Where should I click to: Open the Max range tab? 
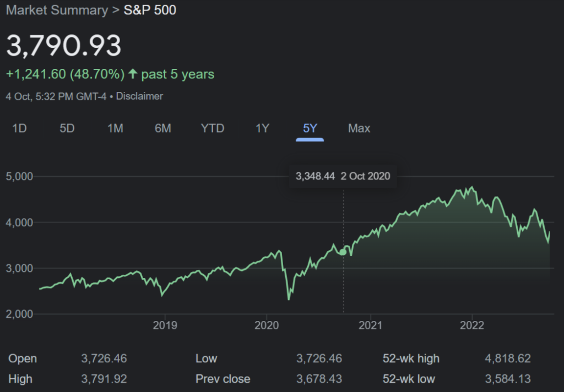click(359, 128)
